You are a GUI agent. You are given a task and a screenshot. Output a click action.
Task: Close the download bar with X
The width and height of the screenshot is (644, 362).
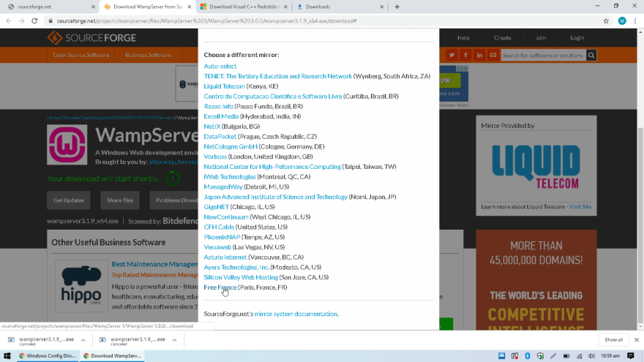636,340
